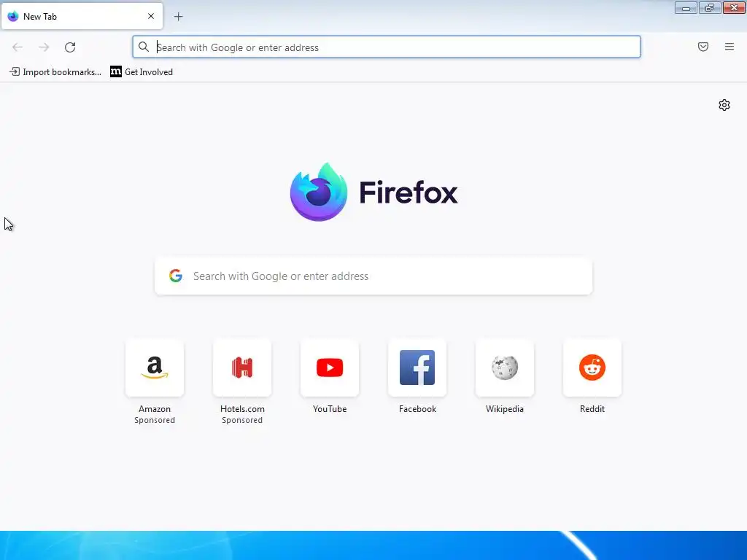Screen dimensions: 747x560
Task: Open the Hotels.com sponsored shortcut tile
Action: coord(242,367)
